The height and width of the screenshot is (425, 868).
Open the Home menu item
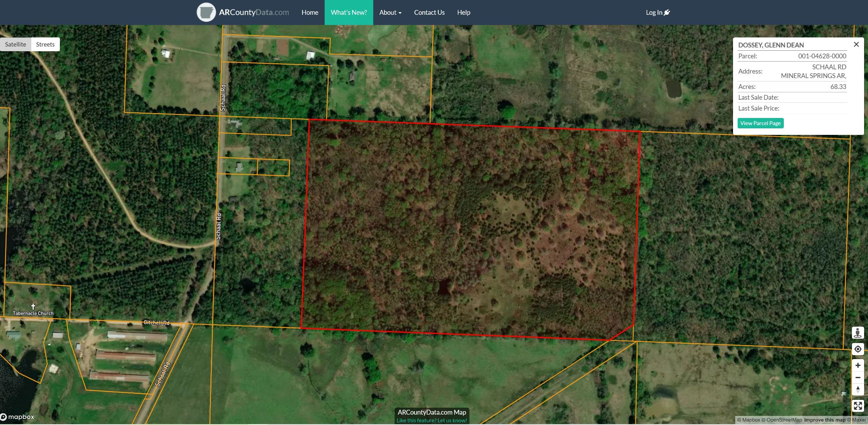pos(309,12)
